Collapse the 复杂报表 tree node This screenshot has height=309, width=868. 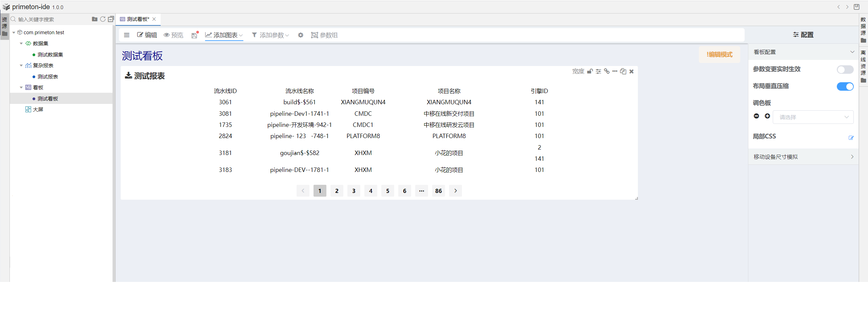(x=21, y=66)
